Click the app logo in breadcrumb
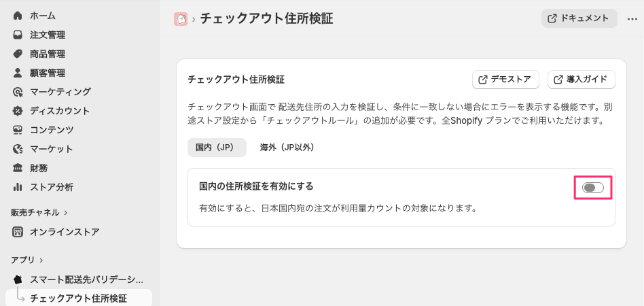 pyautogui.click(x=181, y=19)
